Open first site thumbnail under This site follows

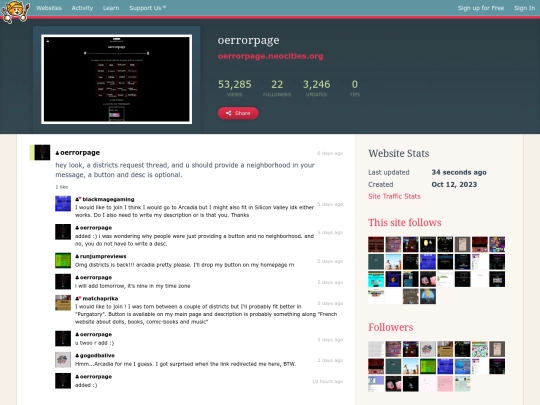click(x=376, y=244)
